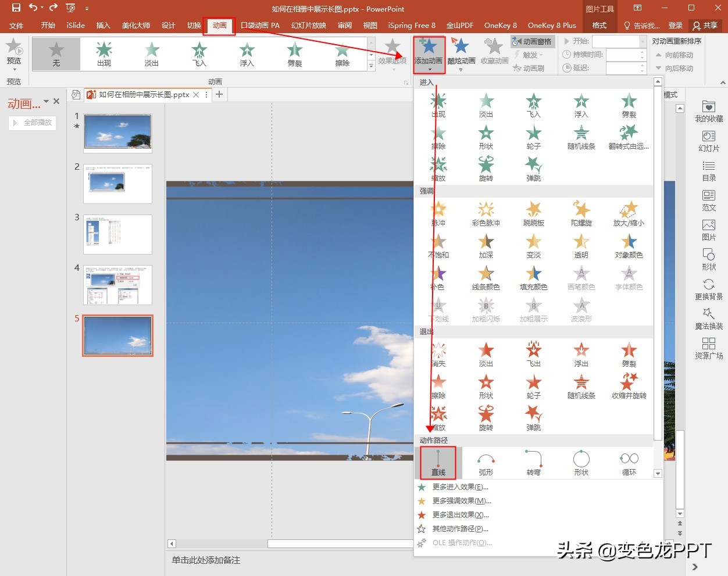Switch to the 切换 ribbon tab
Screen dimensions: 728x576
pos(194,26)
